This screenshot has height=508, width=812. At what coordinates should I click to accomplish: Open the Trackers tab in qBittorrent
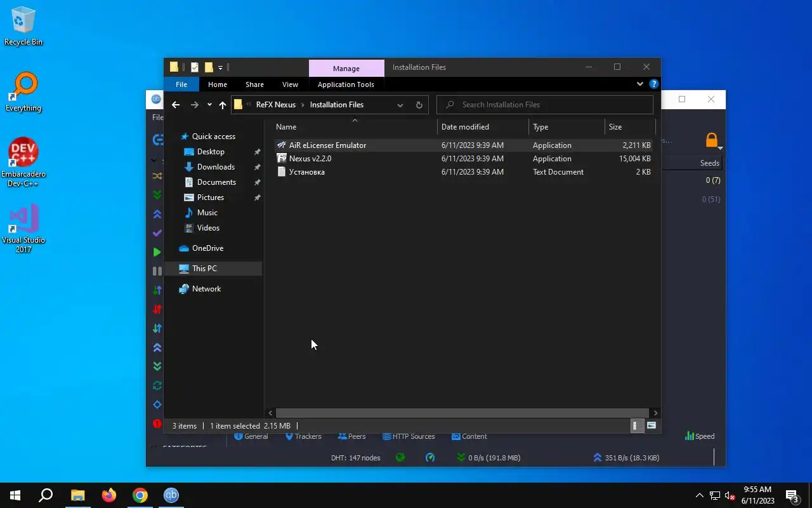tap(303, 437)
